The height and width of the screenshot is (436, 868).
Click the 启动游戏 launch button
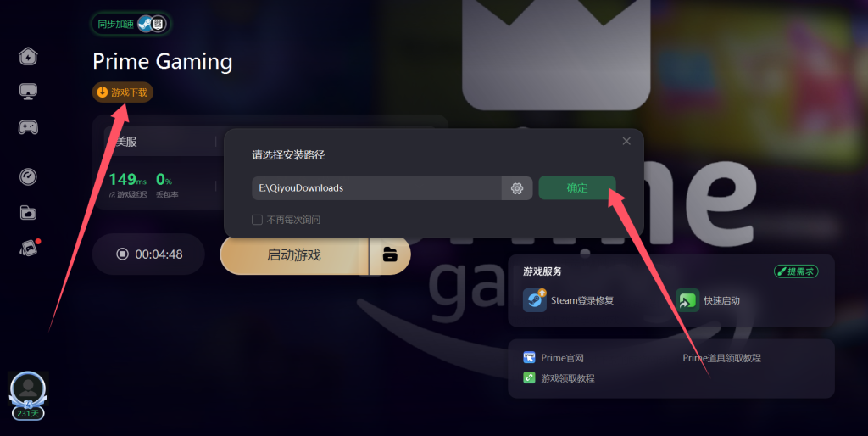pos(294,254)
